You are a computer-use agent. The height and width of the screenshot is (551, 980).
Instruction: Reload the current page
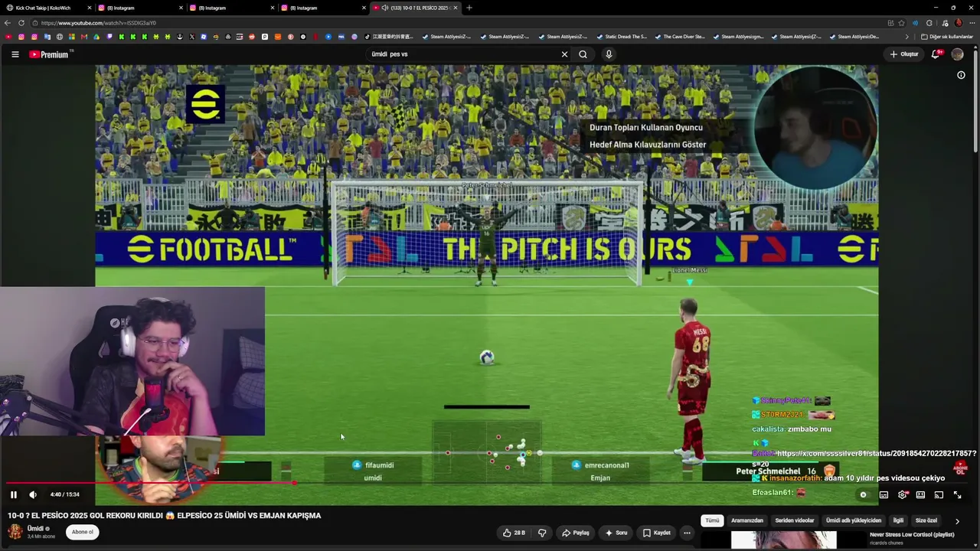21,23
